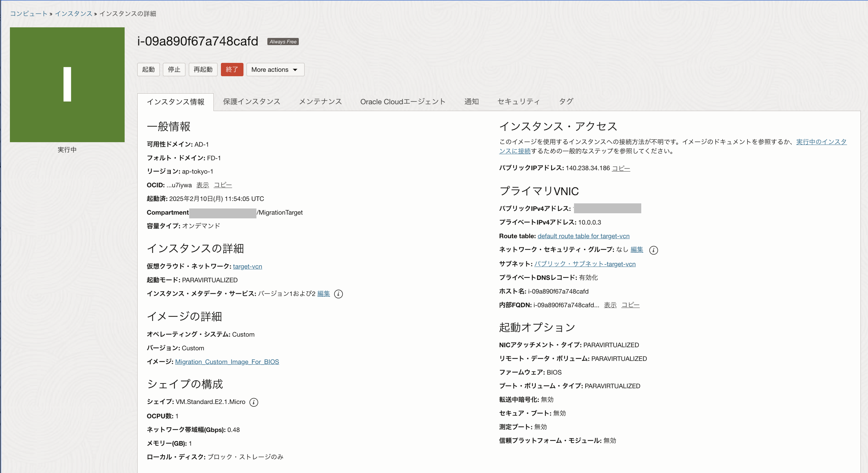Click the 再起動 (reboot) button
868x473 pixels.
pos(203,70)
